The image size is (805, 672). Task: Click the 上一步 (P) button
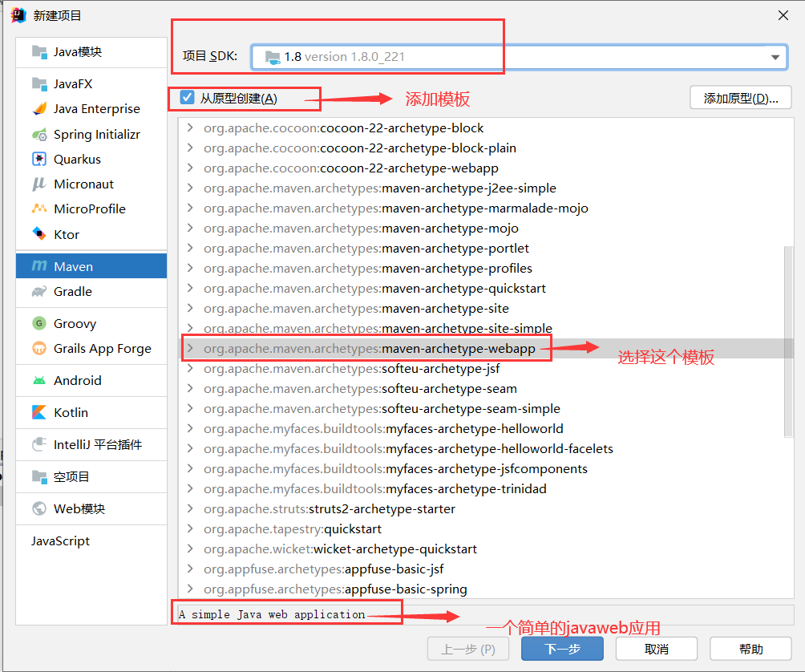coord(468,649)
